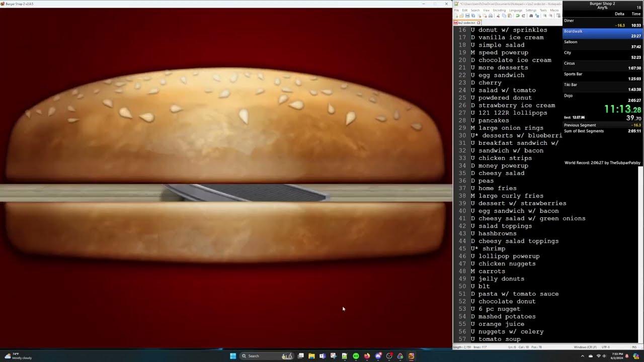Click the Copy icon in Notepad++ toolbar
644x362 pixels.
(x=504, y=16)
